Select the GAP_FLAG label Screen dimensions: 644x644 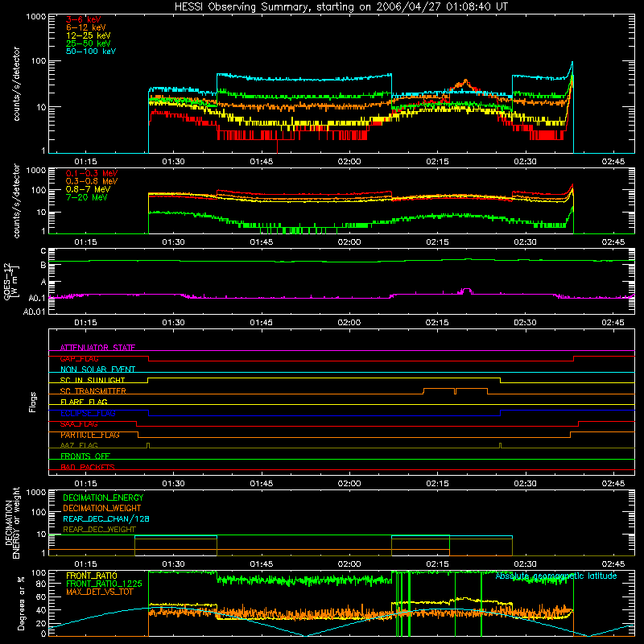(79, 358)
